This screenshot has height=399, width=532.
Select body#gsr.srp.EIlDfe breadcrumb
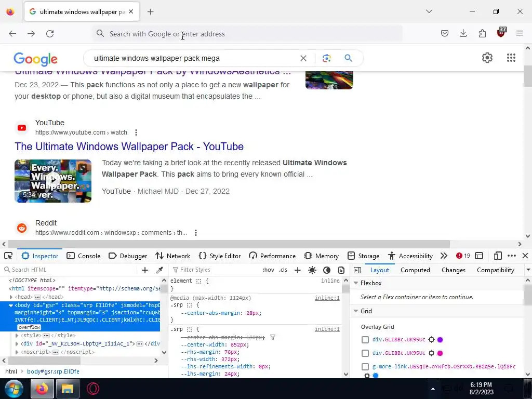(54, 371)
